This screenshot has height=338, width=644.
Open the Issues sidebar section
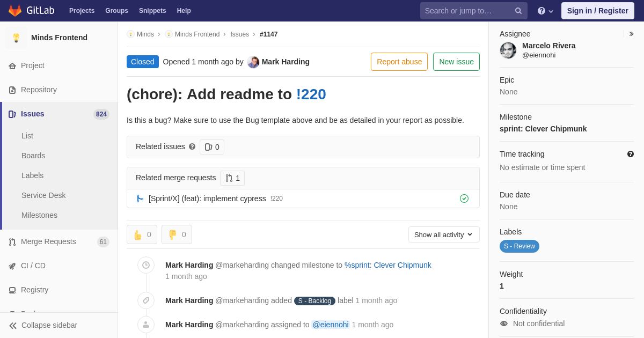point(33,114)
